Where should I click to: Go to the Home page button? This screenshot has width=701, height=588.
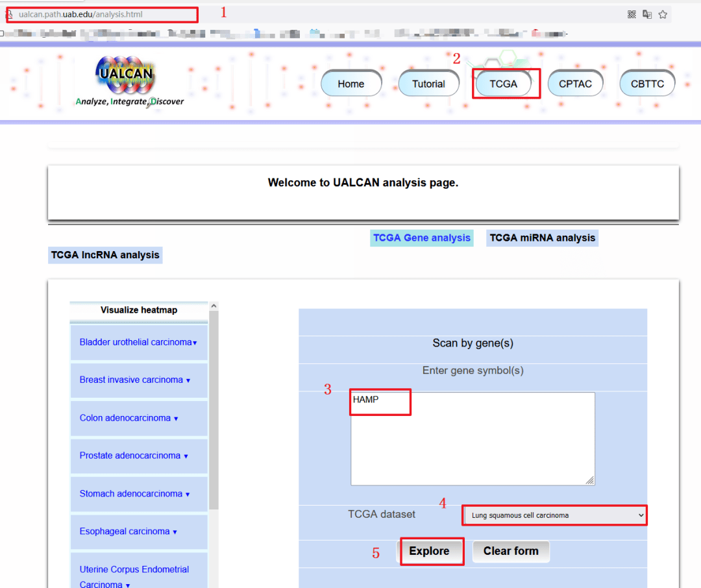(x=351, y=84)
